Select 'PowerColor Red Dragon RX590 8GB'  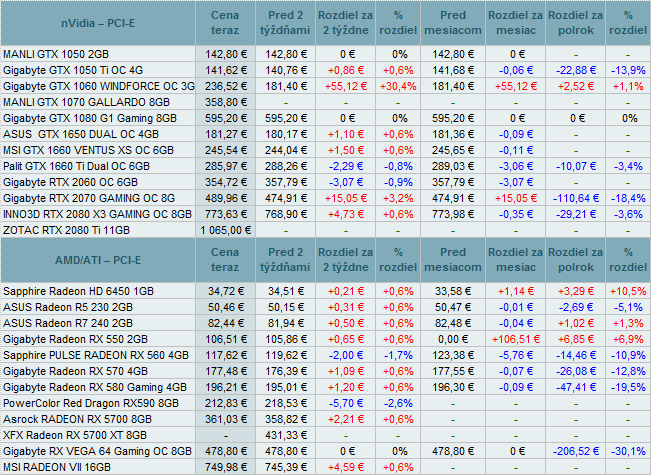(x=91, y=404)
